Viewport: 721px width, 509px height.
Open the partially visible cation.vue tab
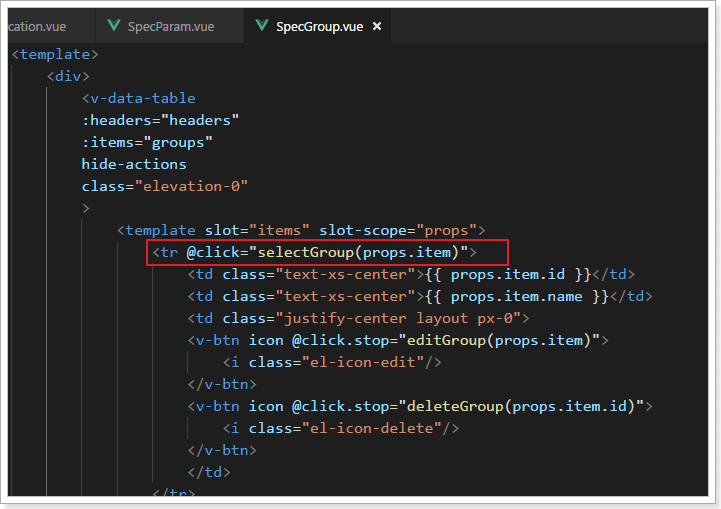40,27
